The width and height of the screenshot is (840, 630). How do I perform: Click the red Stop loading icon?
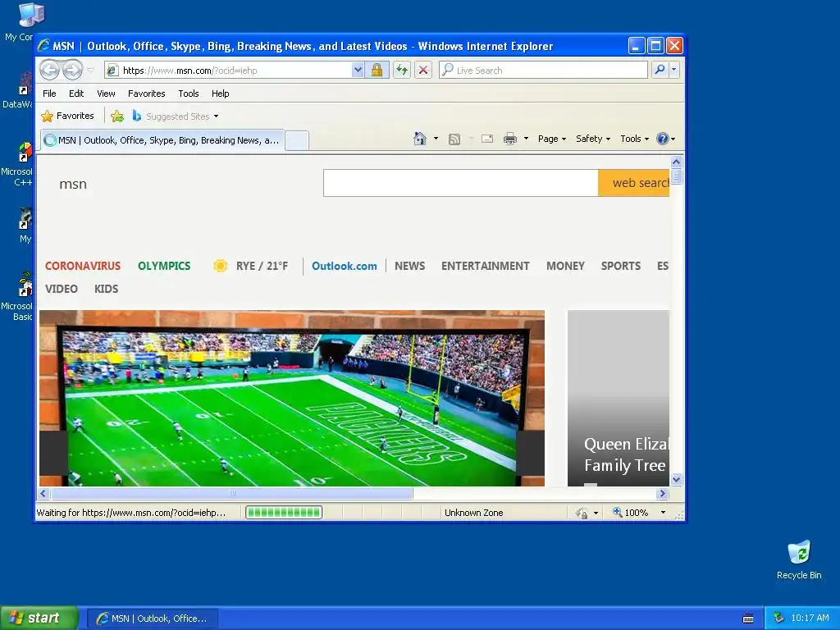point(423,71)
